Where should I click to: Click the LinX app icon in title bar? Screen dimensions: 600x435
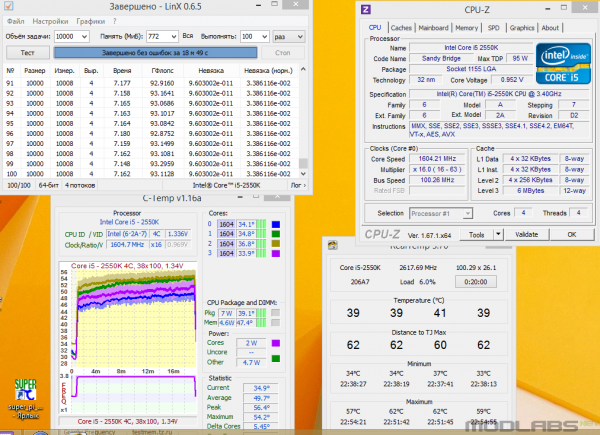pos(8,6)
